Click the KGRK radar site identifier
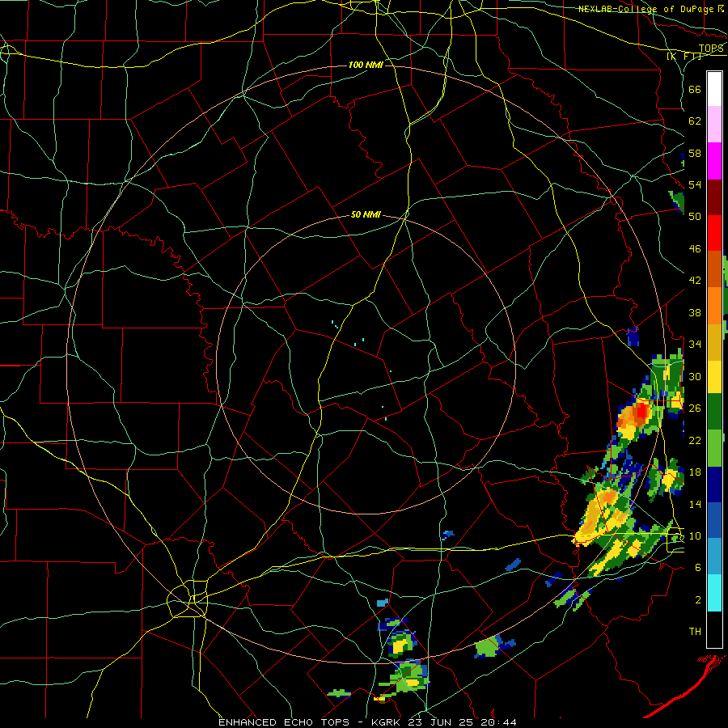 point(387,722)
